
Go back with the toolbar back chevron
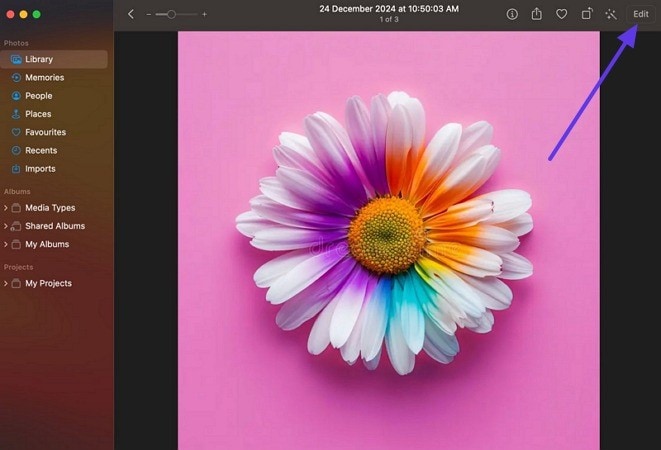131,14
